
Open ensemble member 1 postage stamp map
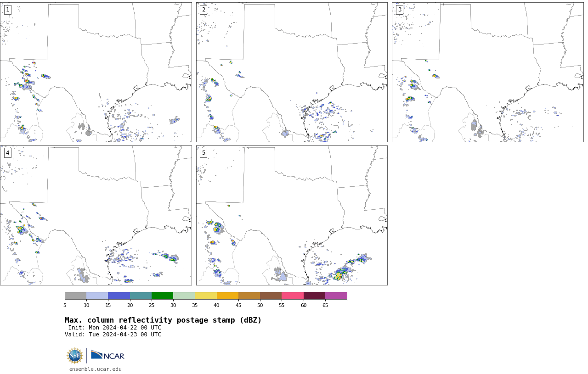96,72
